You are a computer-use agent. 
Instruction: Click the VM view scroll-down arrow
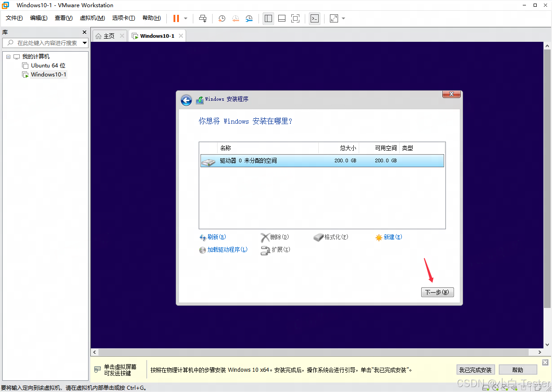coord(548,344)
